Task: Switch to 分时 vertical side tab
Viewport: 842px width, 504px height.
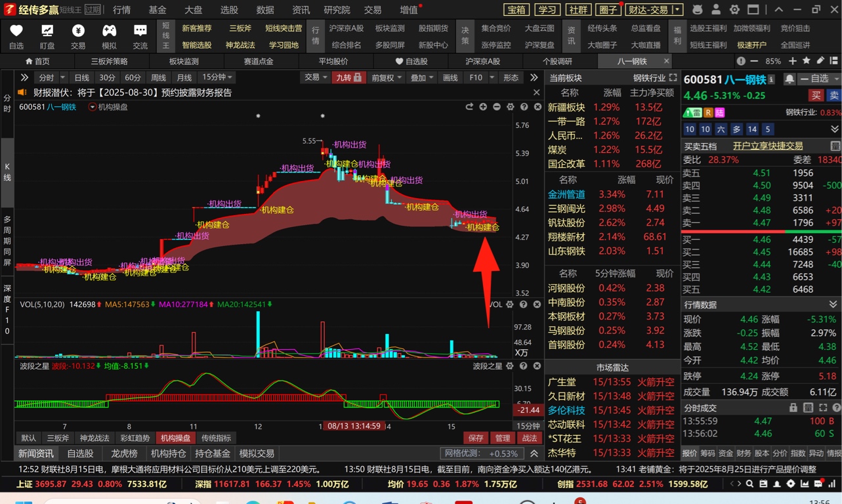Action: click(x=7, y=103)
